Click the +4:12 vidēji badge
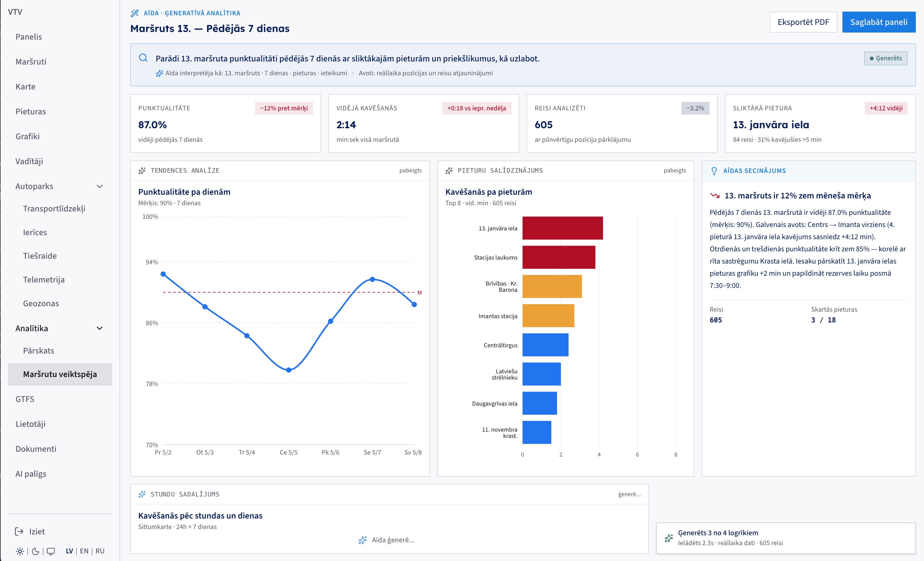Viewport: 924px width, 561px height. click(x=886, y=108)
